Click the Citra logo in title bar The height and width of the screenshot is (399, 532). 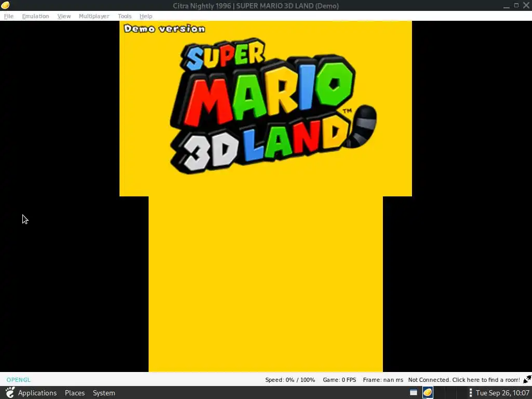[5, 5]
